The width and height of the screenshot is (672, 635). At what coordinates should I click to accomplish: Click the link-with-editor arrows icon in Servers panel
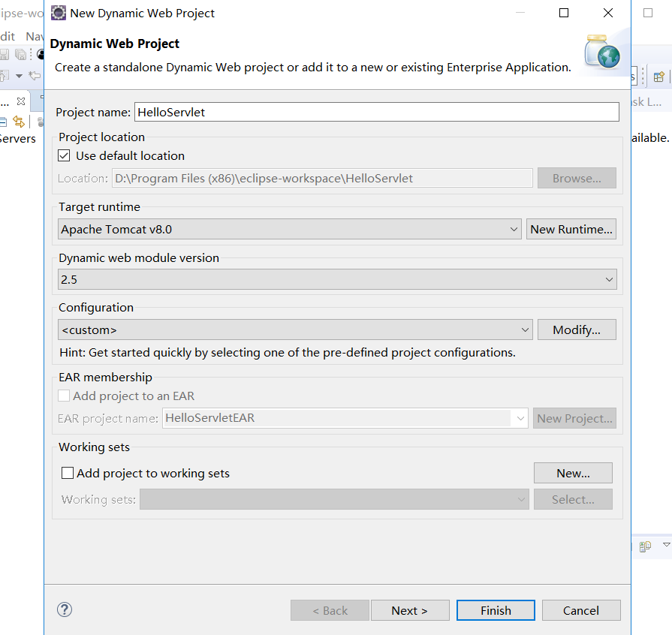point(19,122)
